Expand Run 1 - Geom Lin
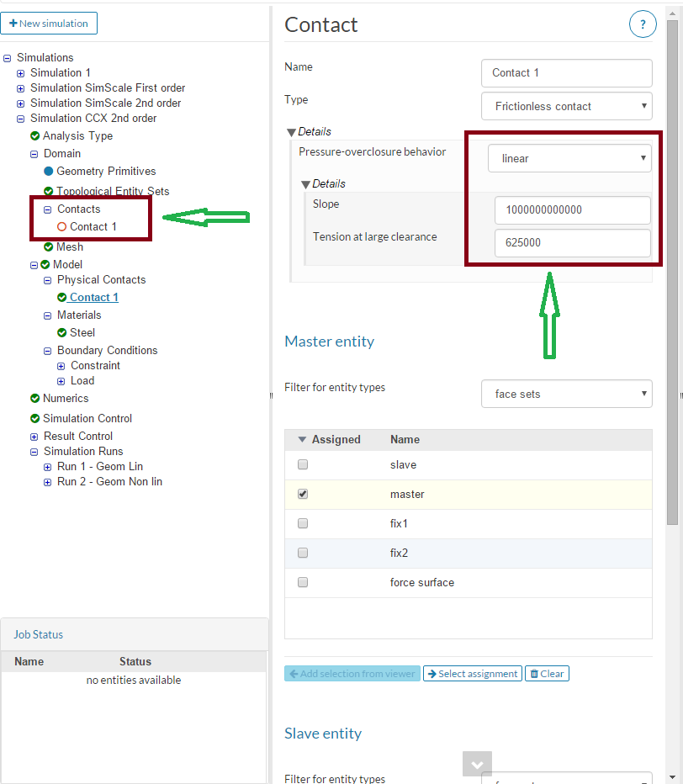Screen dimensions: 683x784 tap(47, 467)
